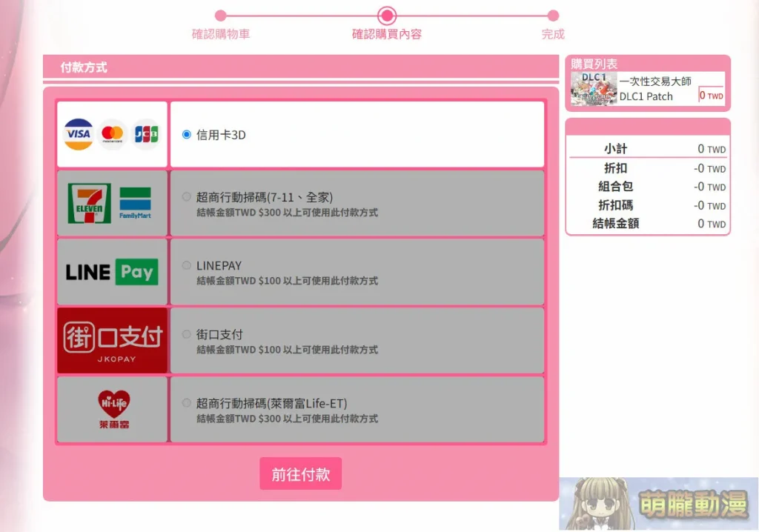Click the TWD $300 notice under 萊爾富Life-ET

(x=287, y=418)
